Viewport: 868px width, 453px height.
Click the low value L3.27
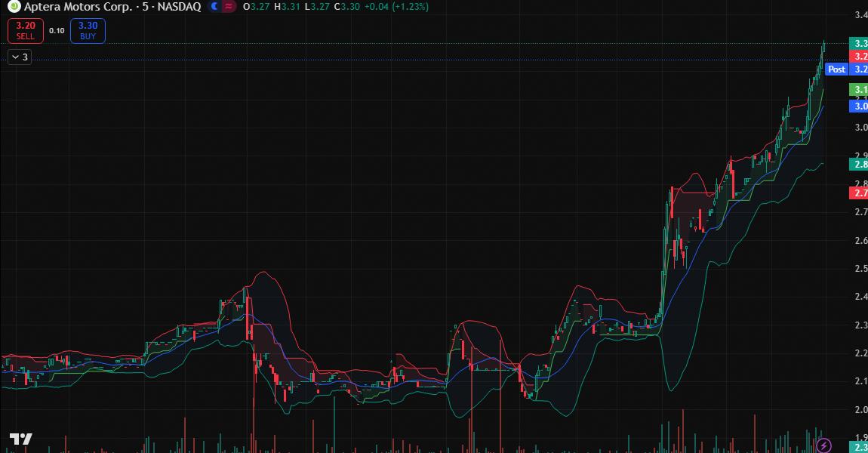[317, 7]
